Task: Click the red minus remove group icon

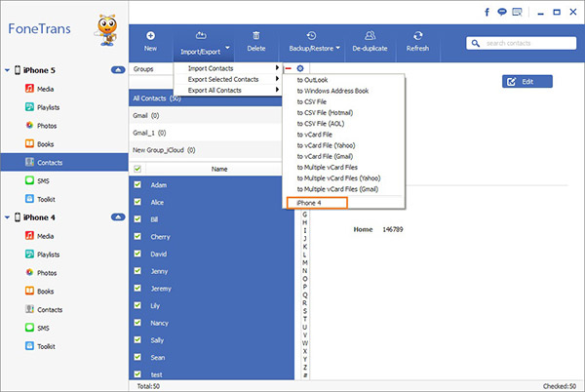Action: point(288,68)
